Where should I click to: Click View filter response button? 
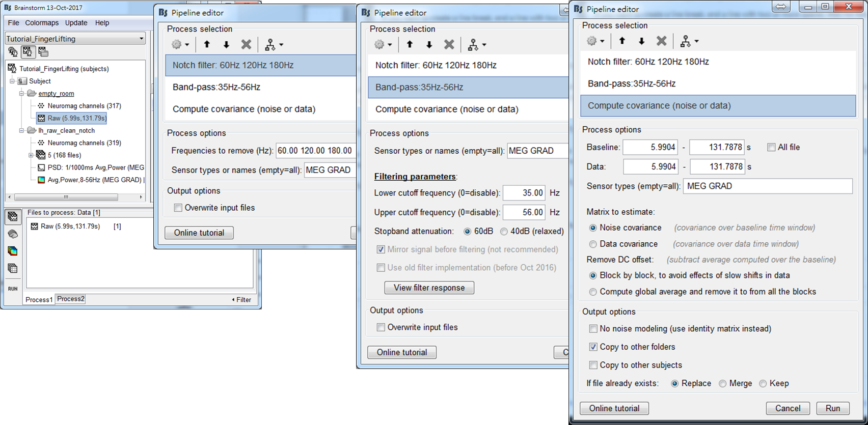[429, 288]
